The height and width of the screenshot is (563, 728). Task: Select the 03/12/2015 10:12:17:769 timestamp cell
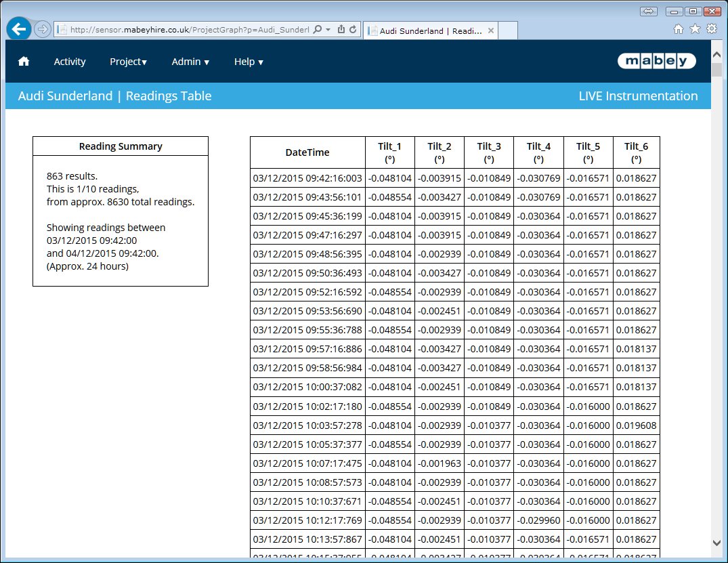pos(307,520)
